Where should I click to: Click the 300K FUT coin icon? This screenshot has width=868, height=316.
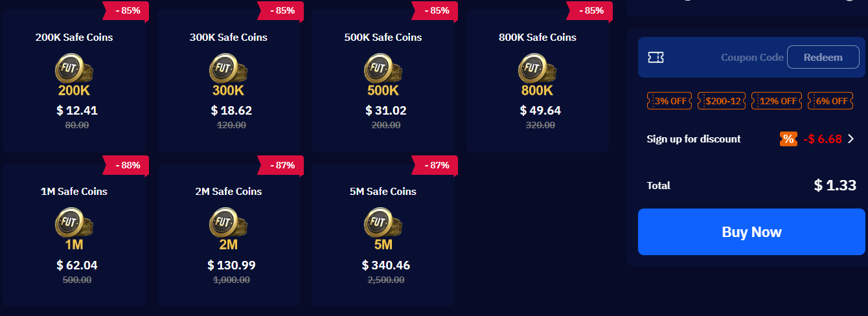point(228,67)
